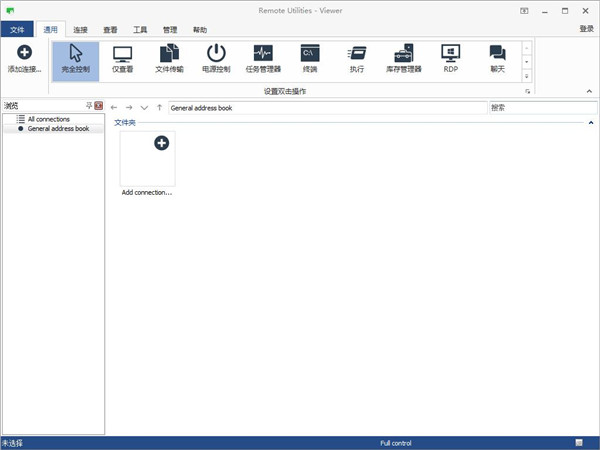Click the 登录 sign-in link

point(586,29)
